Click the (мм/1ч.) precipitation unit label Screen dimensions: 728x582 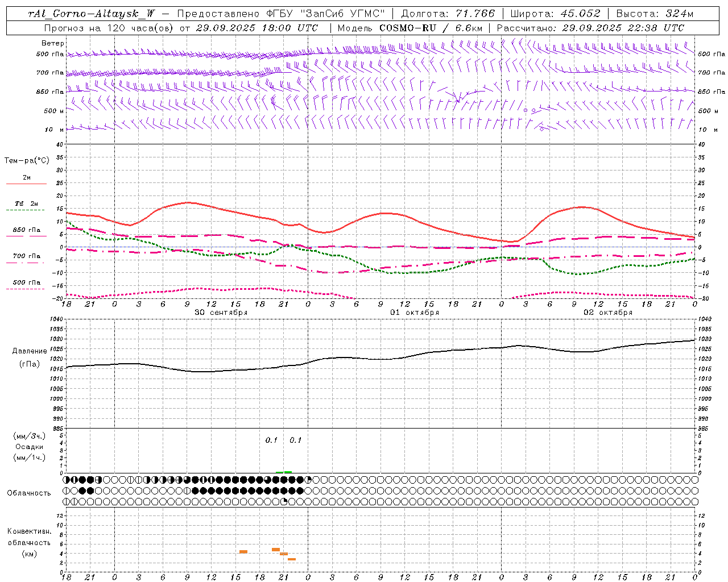30,458
